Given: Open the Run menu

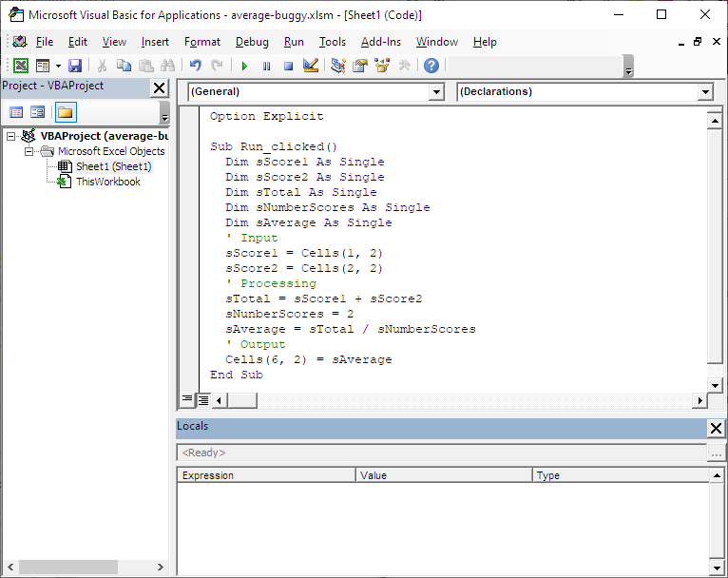Looking at the screenshot, I should 294,42.
